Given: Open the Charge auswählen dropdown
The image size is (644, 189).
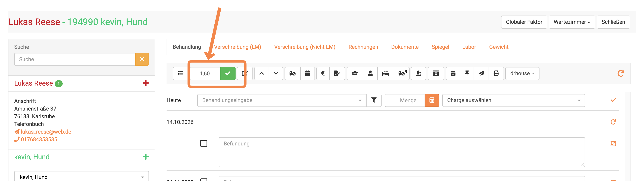Looking at the screenshot, I should tap(514, 100).
